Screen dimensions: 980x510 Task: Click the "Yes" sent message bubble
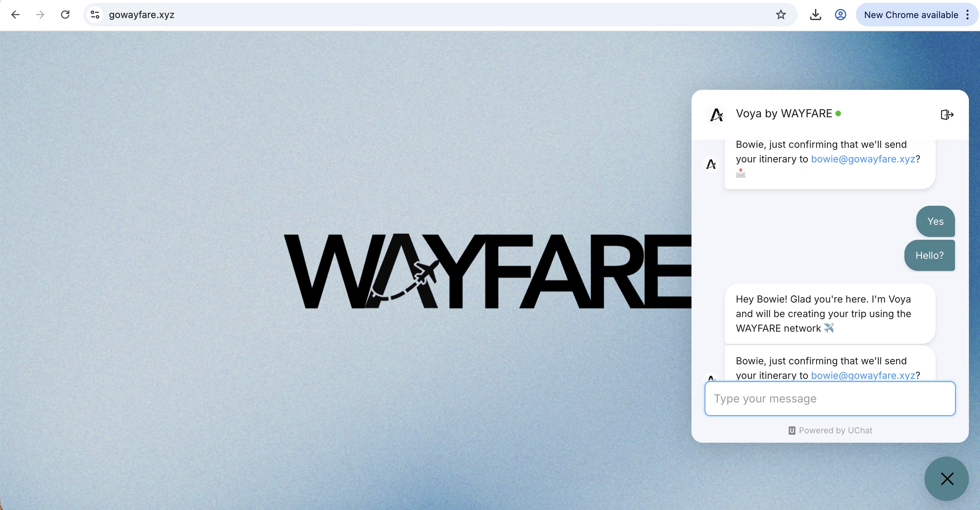click(x=935, y=221)
